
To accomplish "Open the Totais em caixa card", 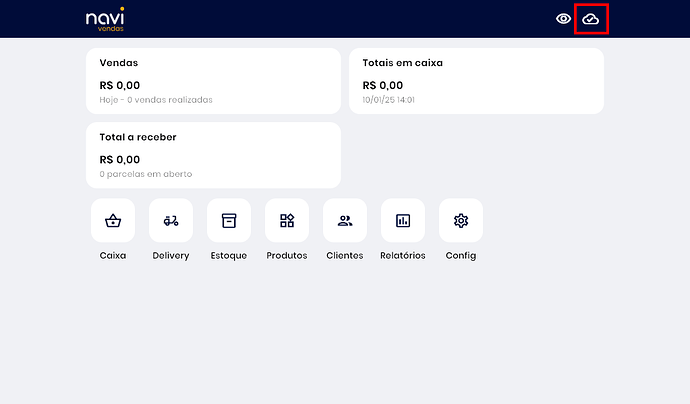I will [x=476, y=80].
